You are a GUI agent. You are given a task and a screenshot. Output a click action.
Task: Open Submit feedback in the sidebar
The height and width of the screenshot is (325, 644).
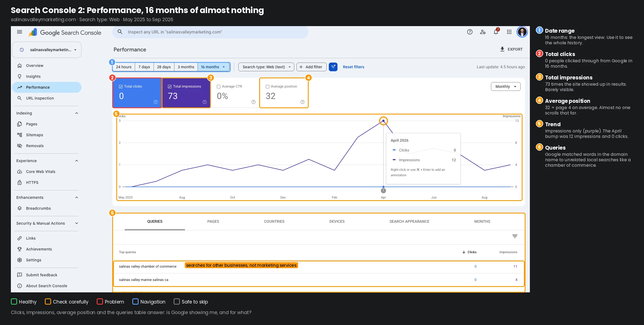[47, 275]
